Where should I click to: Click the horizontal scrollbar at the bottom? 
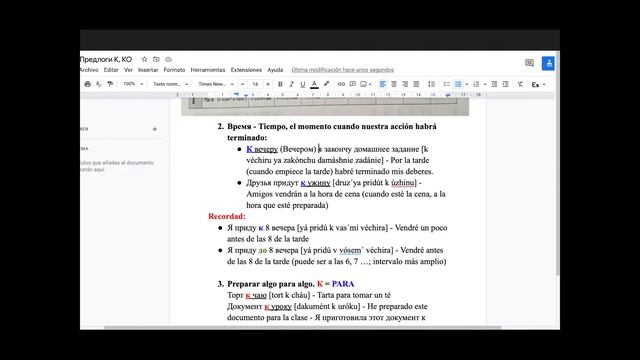coord(302,327)
